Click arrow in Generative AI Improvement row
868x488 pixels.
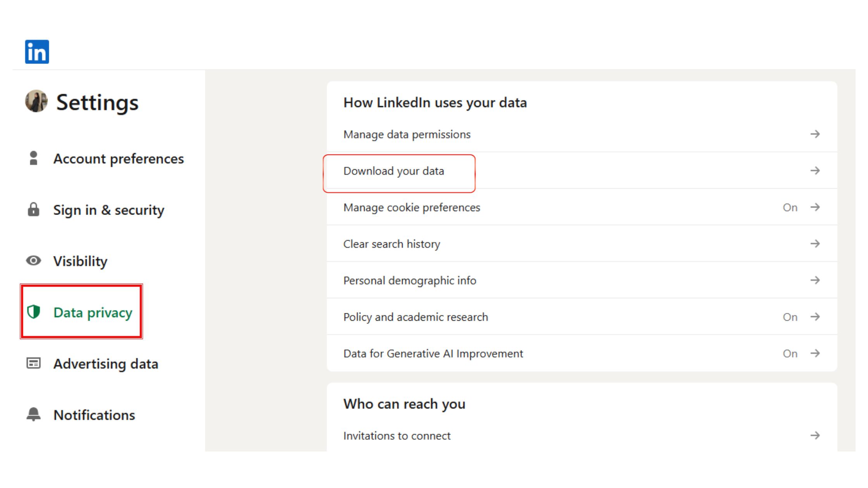tap(815, 353)
